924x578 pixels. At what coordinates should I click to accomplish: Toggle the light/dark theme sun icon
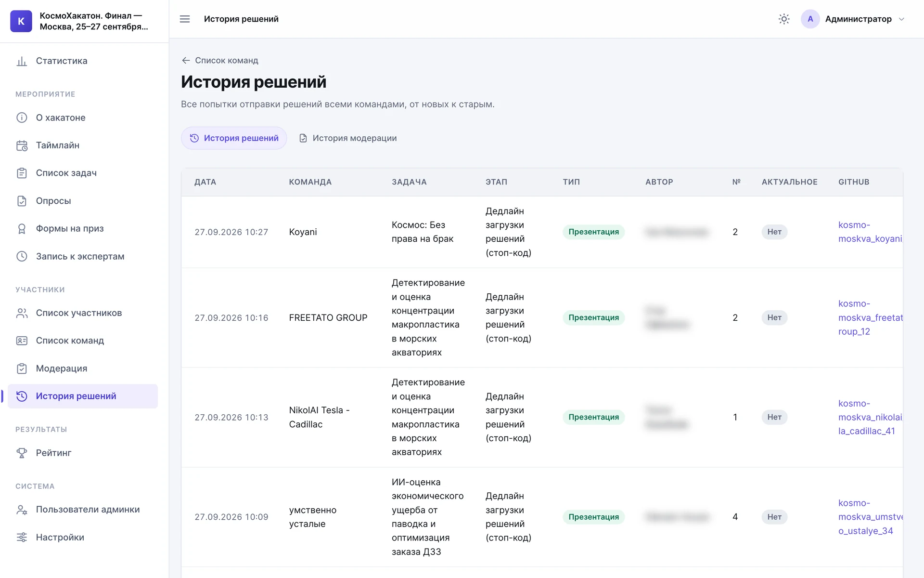click(784, 19)
